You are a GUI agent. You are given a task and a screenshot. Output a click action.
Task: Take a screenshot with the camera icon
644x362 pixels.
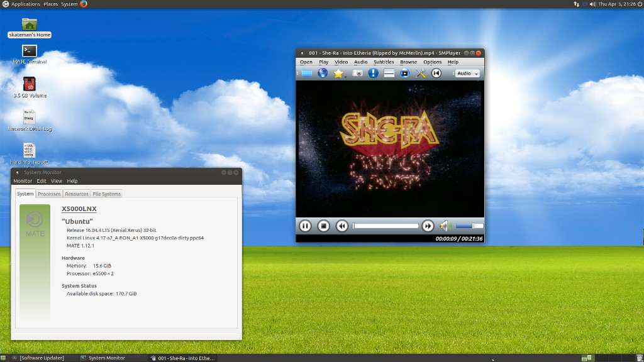point(357,73)
